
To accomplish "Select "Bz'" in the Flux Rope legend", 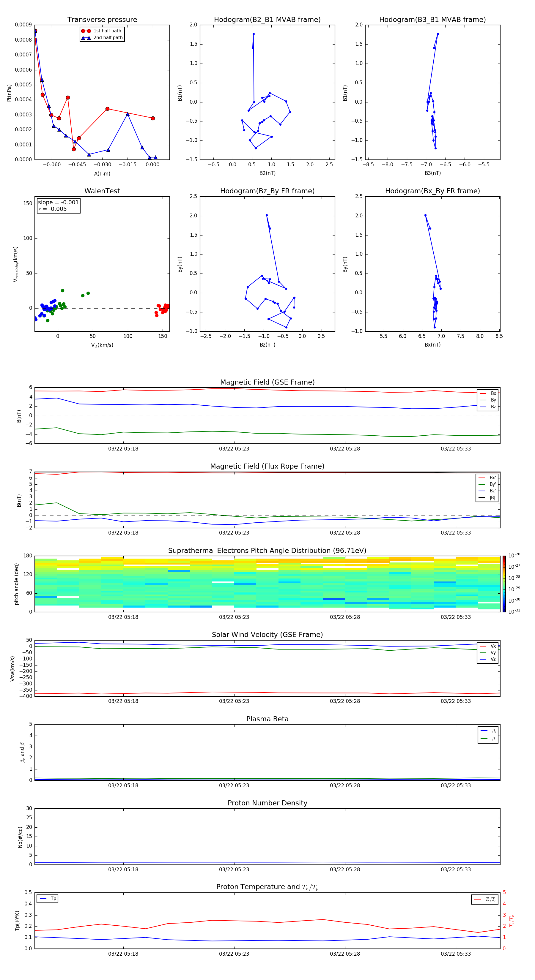I will (x=487, y=491).
